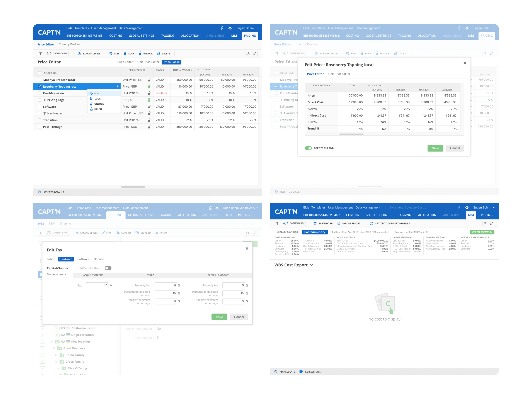Click Export Report in the M&I toolbar

[349, 223]
